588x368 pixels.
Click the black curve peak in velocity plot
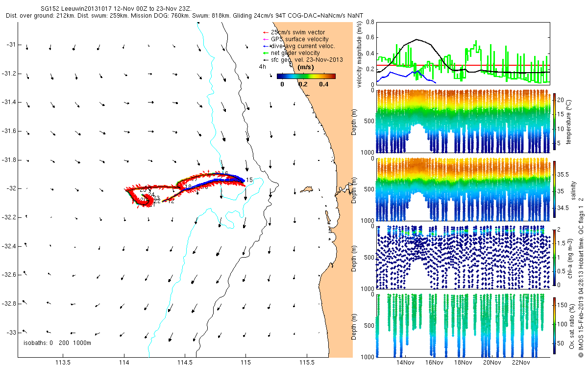pyautogui.click(x=417, y=40)
